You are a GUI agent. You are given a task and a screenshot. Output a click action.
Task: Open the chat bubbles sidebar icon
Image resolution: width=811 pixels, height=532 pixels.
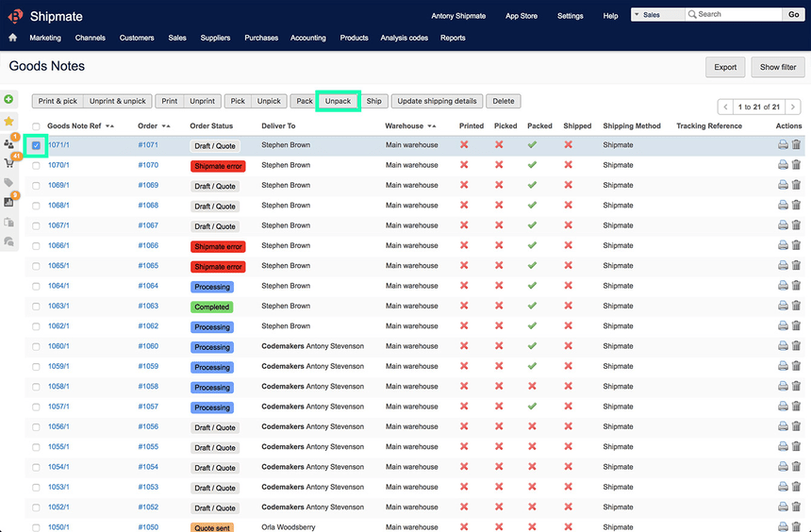[8, 241]
